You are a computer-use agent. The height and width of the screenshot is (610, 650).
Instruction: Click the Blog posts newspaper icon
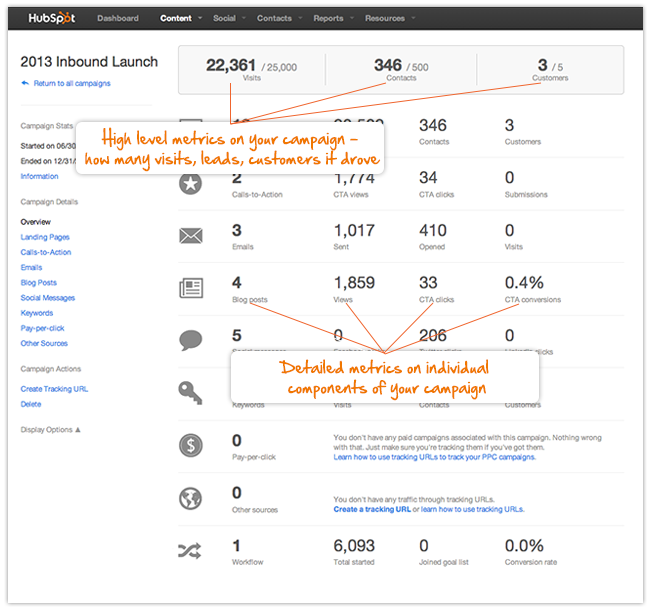191,288
